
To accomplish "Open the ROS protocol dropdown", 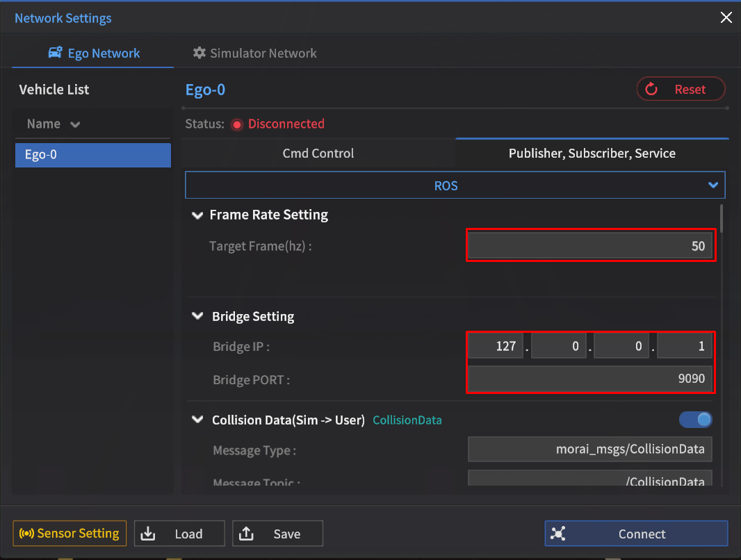I will (x=455, y=186).
